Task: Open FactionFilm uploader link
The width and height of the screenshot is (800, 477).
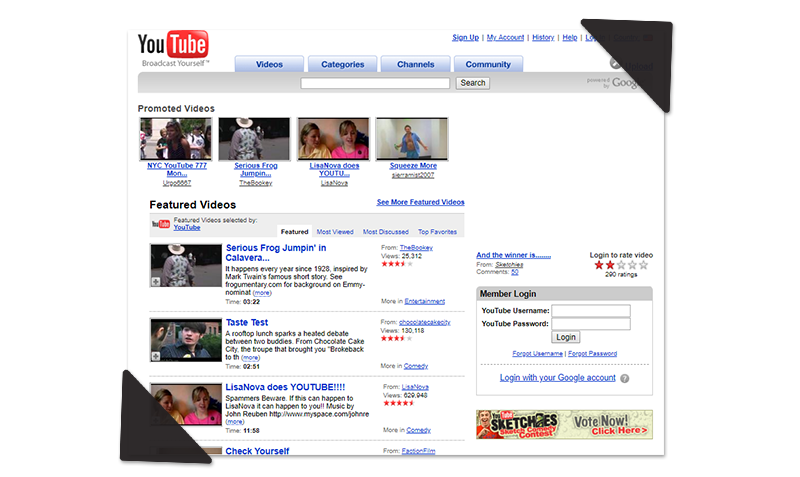Action: coord(418,451)
